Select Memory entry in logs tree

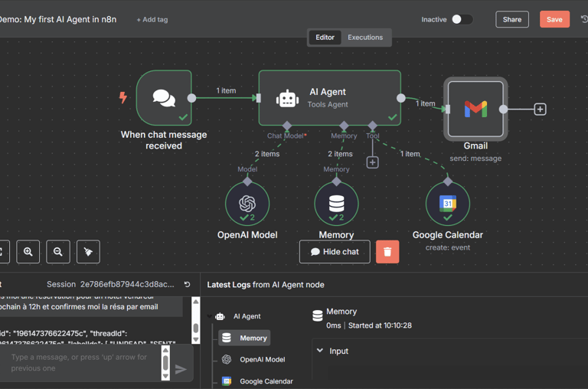click(x=244, y=338)
